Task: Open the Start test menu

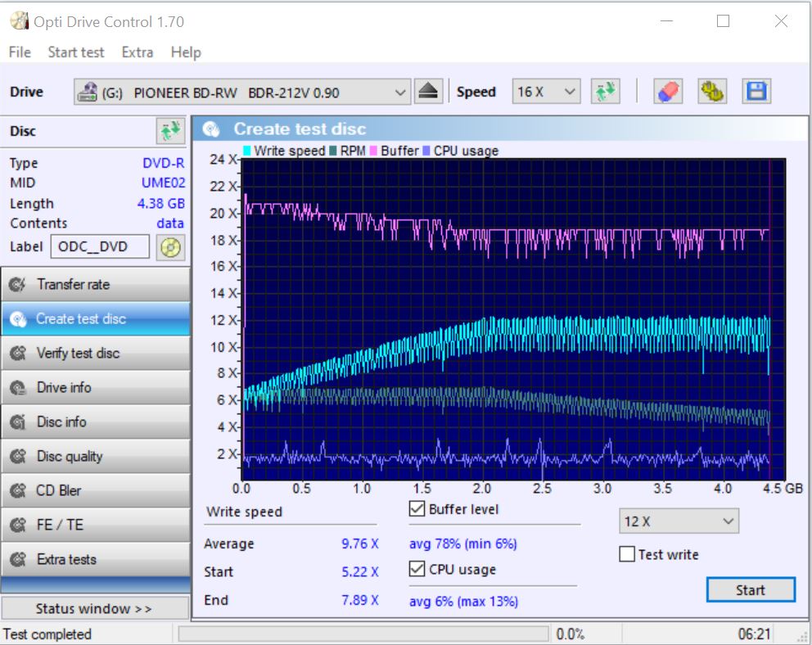Action: [x=75, y=52]
